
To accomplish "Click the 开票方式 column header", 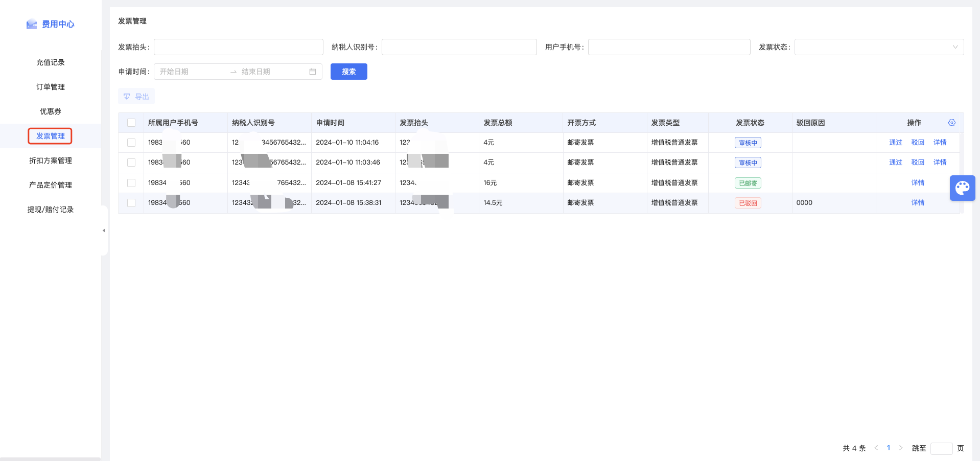I will coord(581,123).
